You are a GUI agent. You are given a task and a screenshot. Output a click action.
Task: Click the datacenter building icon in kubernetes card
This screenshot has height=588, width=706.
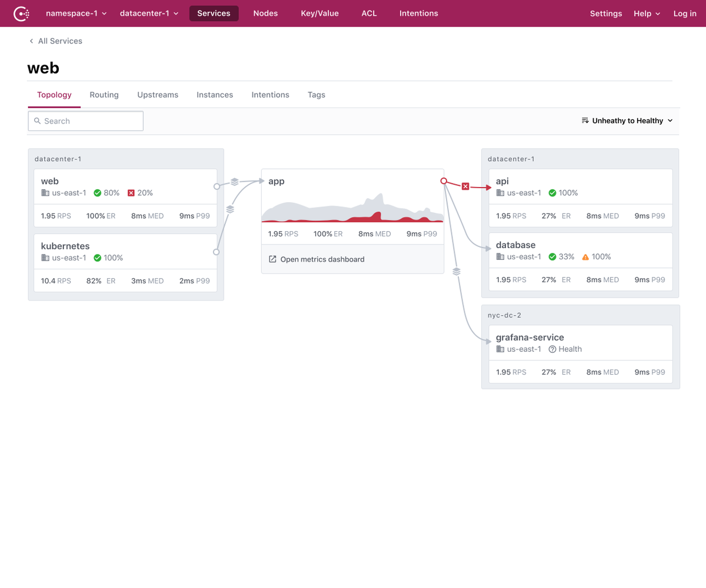[45, 258]
